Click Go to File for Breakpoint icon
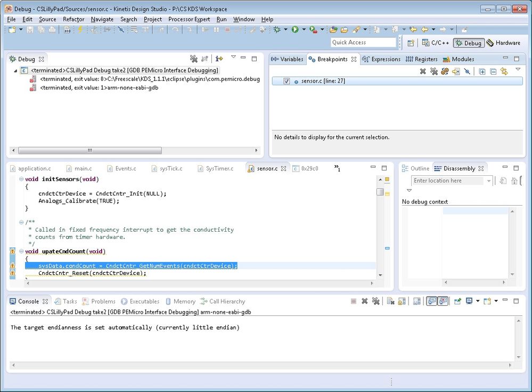532x392 pixels. (x=456, y=71)
